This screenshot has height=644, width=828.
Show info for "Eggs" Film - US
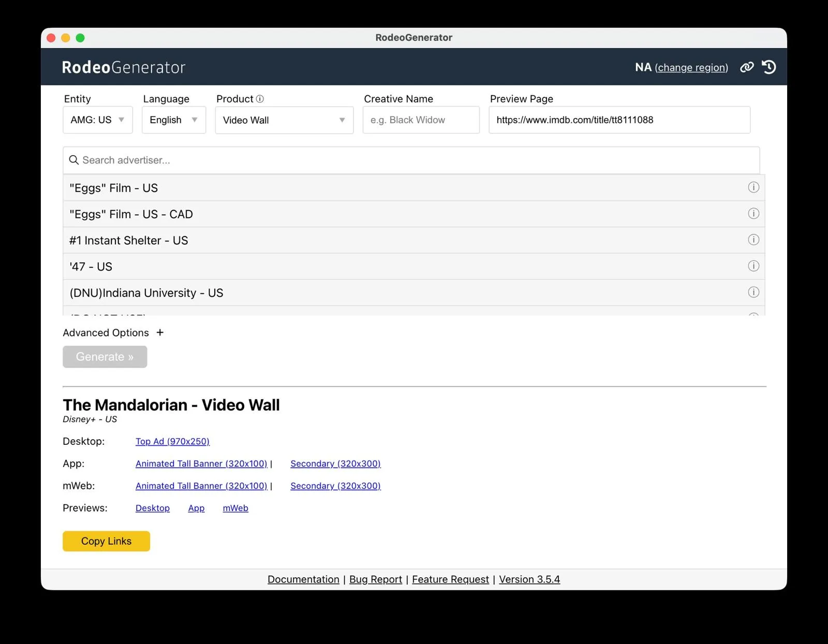tap(753, 187)
